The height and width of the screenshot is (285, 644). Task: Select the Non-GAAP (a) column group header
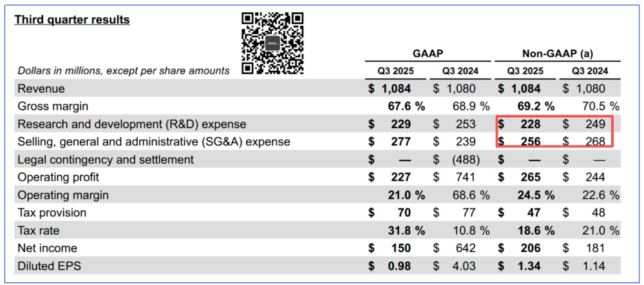559,53
